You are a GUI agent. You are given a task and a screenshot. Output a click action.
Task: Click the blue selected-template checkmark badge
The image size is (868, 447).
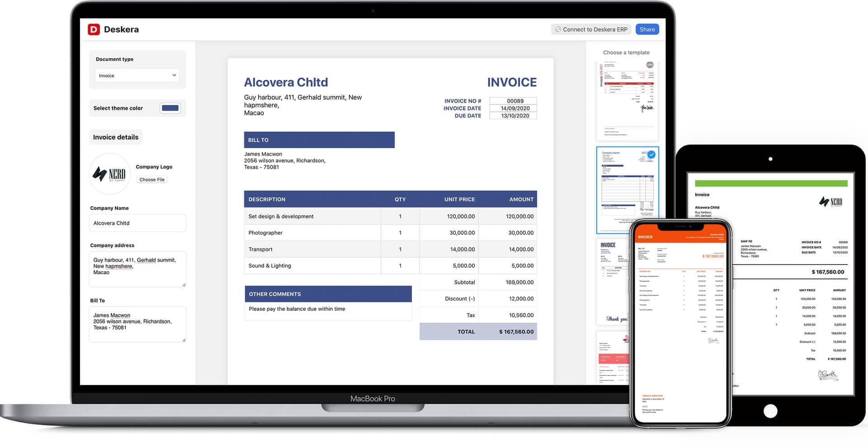point(651,155)
